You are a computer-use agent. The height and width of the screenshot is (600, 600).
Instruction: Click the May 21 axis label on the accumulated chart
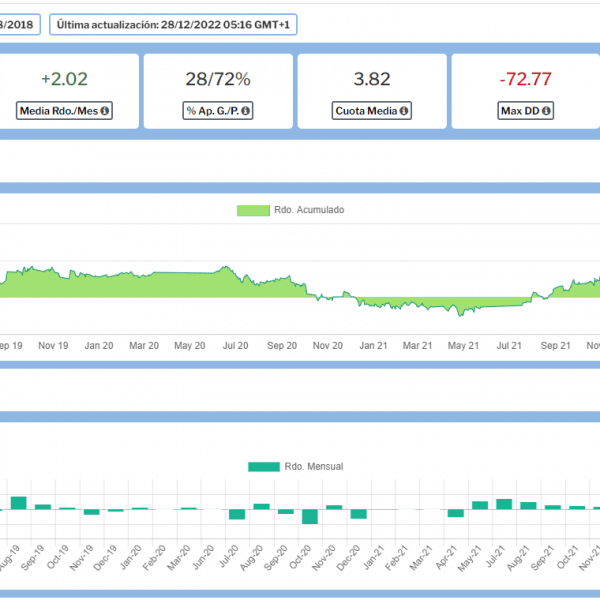tap(463, 346)
